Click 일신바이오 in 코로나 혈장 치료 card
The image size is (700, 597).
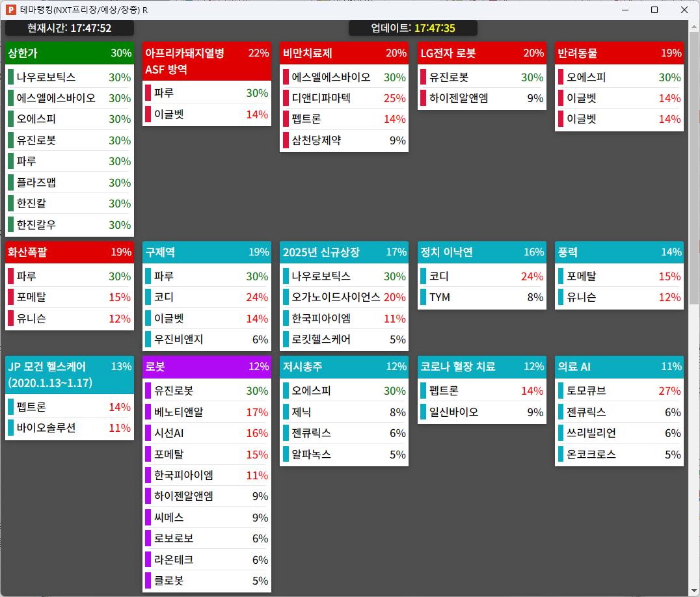482,412
